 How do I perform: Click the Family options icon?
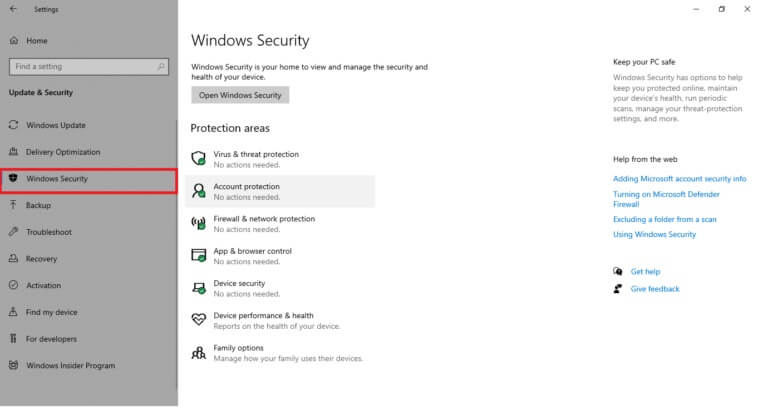pos(197,351)
